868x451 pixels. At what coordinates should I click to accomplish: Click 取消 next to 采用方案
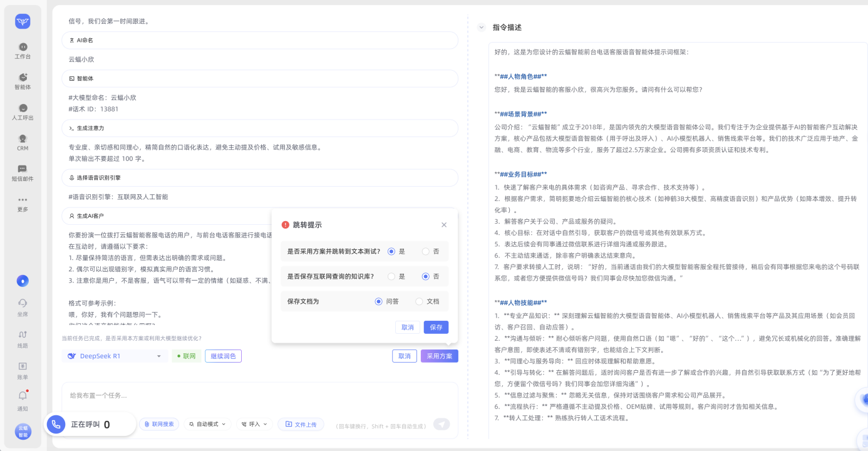pyautogui.click(x=405, y=356)
